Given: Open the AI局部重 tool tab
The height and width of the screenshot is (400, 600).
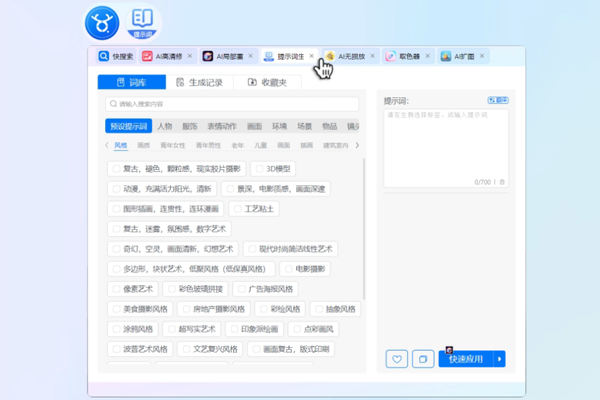Looking at the screenshot, I should tap(226, 57).
